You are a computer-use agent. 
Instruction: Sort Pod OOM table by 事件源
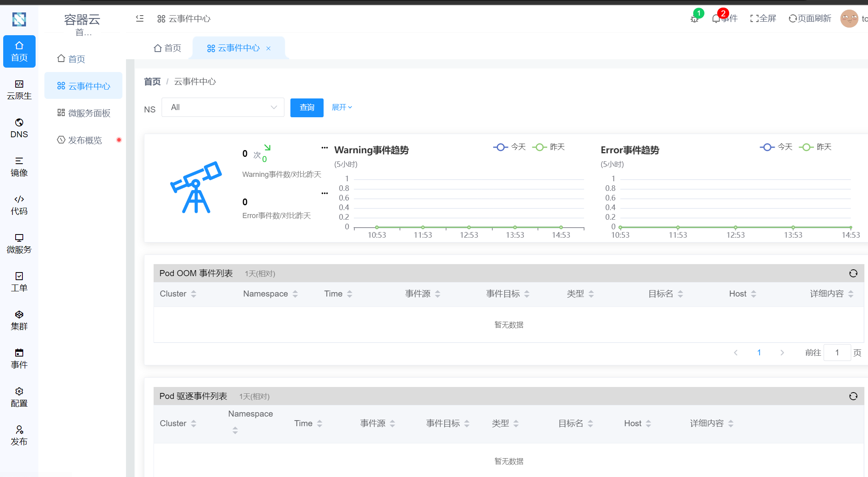(438, 294)
